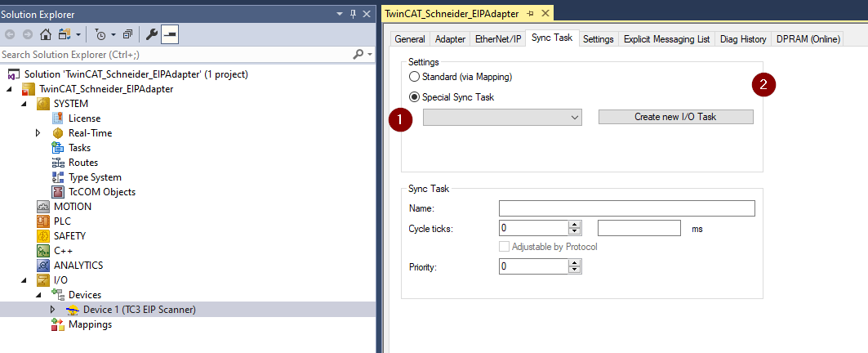The image size is (868, 353).
Task: Collapse all nodes in Solution Explorer
Action: point(128,34)
